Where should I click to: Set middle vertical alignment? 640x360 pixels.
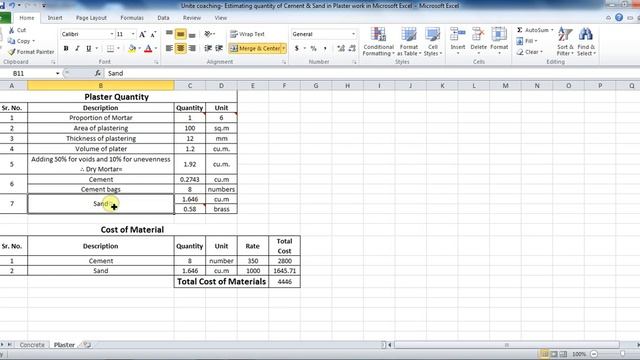(180, 34)
